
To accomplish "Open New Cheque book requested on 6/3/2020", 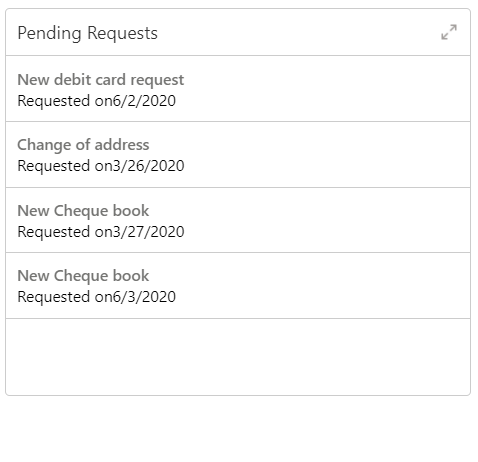I will [x=238, y=286].
